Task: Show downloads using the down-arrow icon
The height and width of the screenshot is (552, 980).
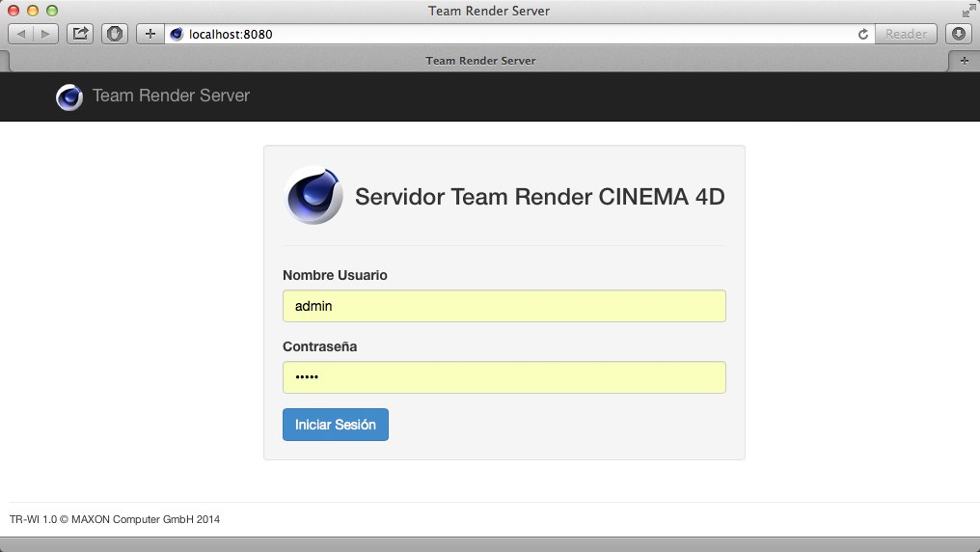Action: (x=958, y=34)
